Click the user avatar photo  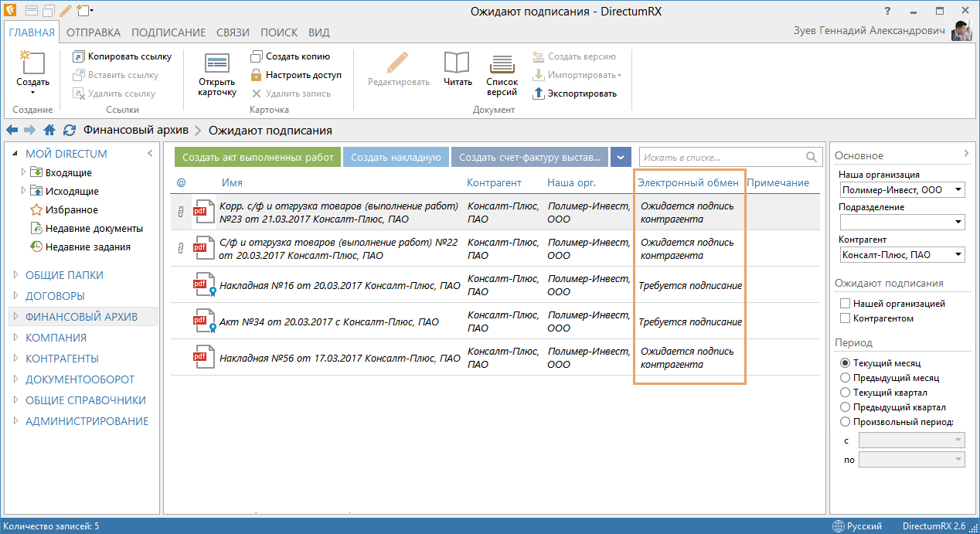click(961, 32)
